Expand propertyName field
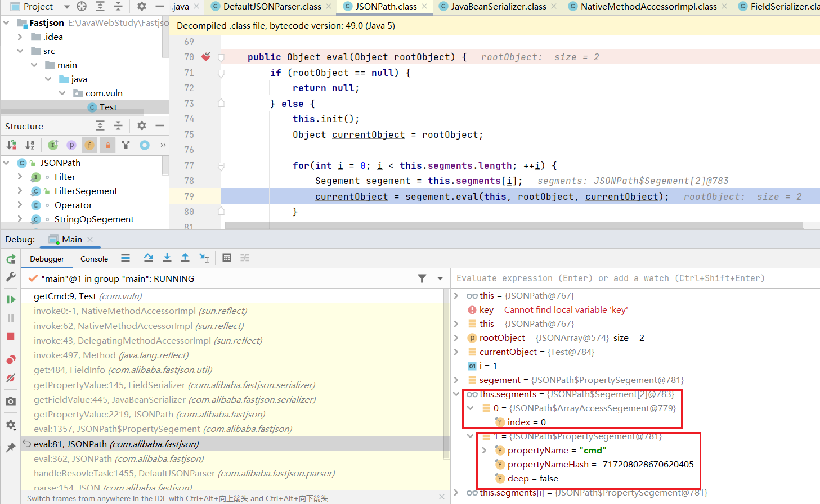820x504 pixels. click(x=485, y=450)
